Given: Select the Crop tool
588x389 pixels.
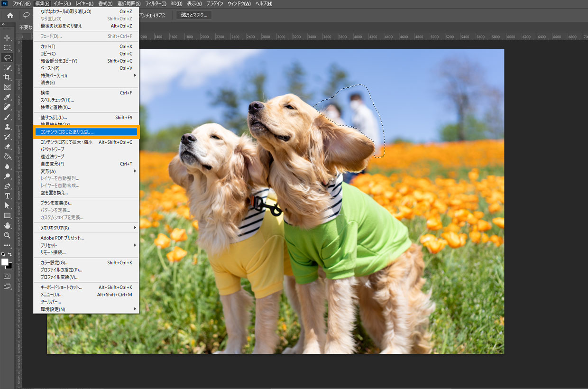Looking at the screenshot, I should (x=7, y=77).
